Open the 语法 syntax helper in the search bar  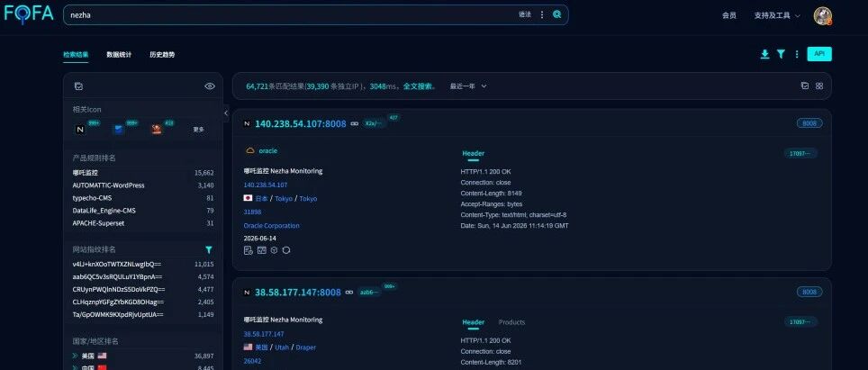(x=525, y=15)
